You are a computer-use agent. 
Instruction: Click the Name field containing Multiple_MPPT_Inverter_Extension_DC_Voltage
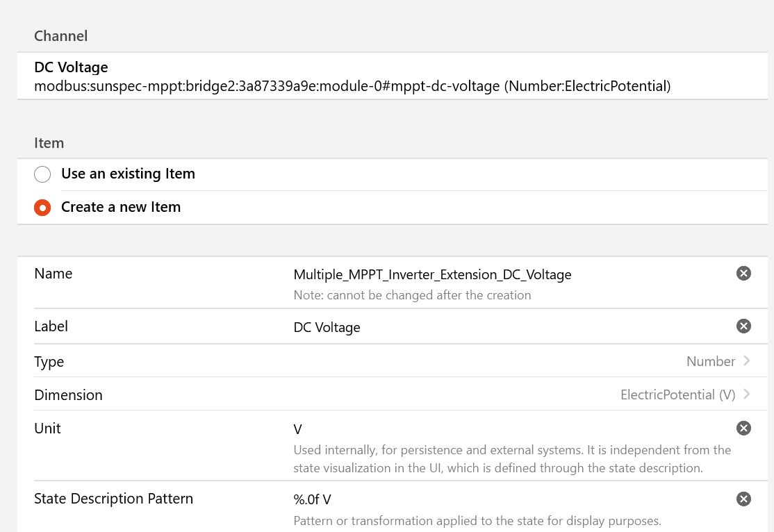431,274
